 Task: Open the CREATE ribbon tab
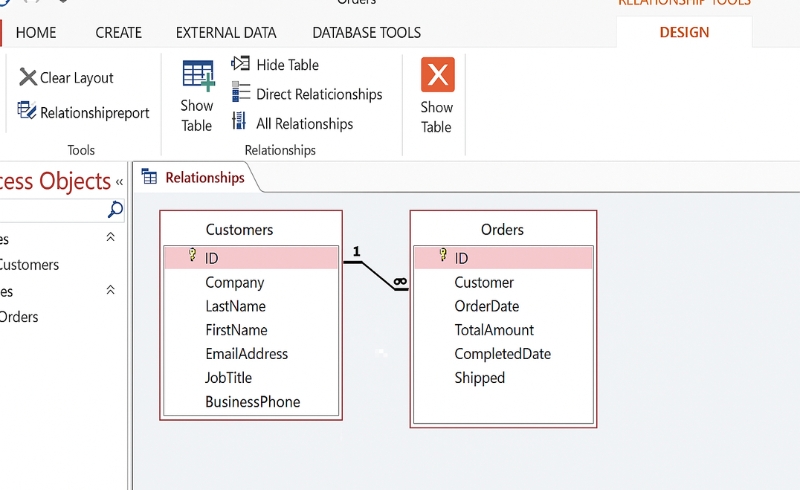(118, 33)
